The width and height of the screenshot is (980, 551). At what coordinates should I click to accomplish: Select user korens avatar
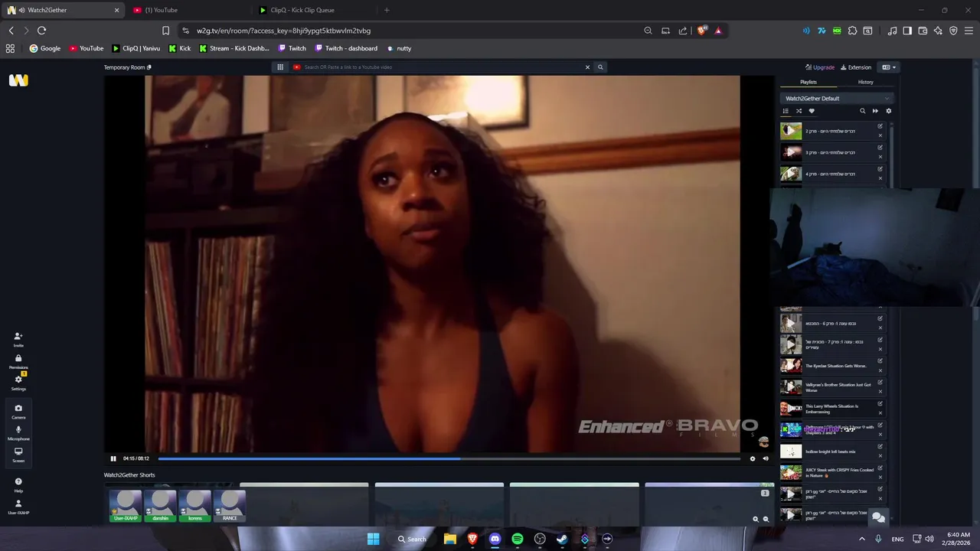(195, 506)
